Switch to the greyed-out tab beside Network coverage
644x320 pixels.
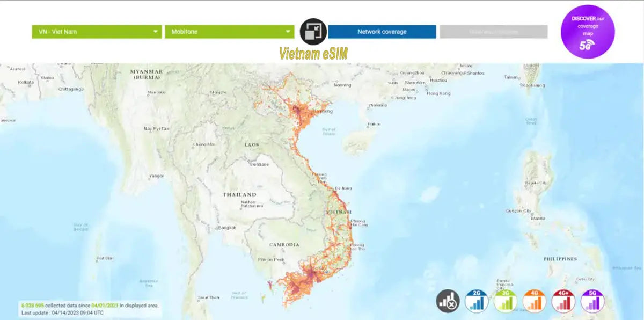pyautogui.click(x=493, y=32)
